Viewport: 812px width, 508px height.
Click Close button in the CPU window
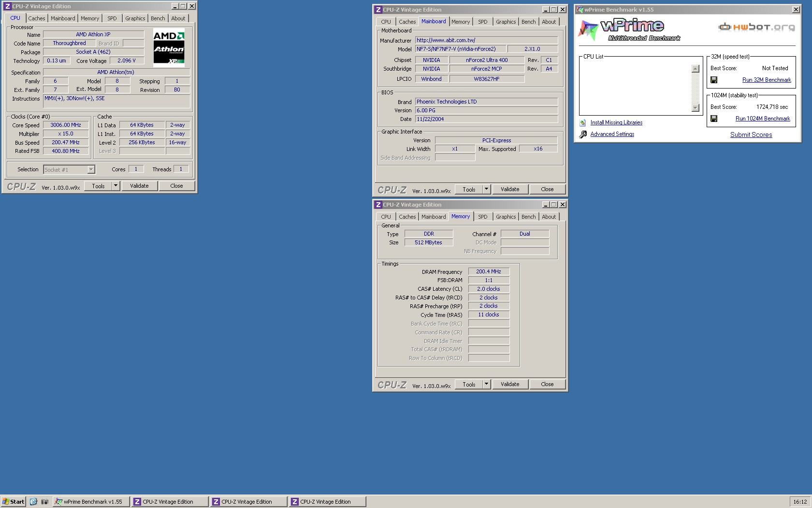click(x=176, y=186)
